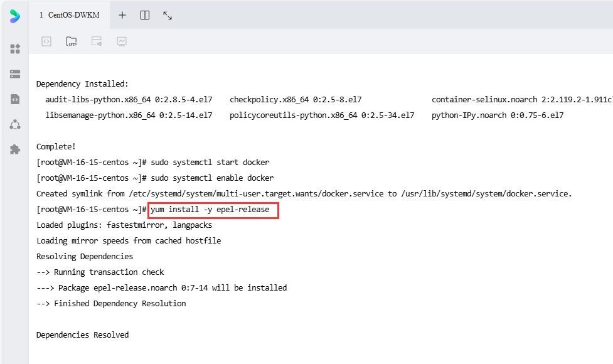Click 'Finished Dependency Resolution' line
Screen dimensions: 613x364
pyautogui.click(x=112, y=303)
